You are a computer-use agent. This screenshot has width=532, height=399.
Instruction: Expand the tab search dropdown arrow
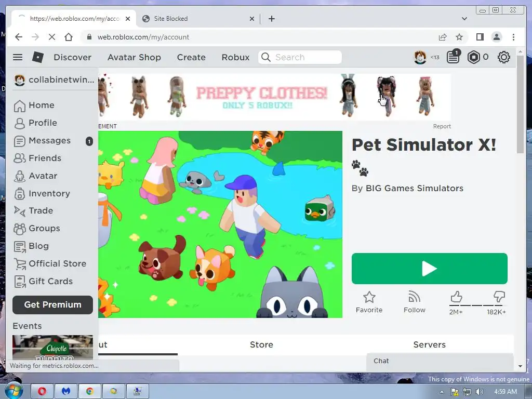[464, 19]
